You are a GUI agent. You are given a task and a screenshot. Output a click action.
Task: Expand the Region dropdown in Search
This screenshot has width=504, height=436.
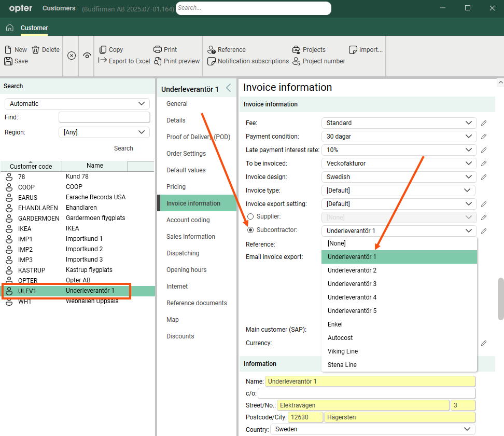(x=104, y=132)
